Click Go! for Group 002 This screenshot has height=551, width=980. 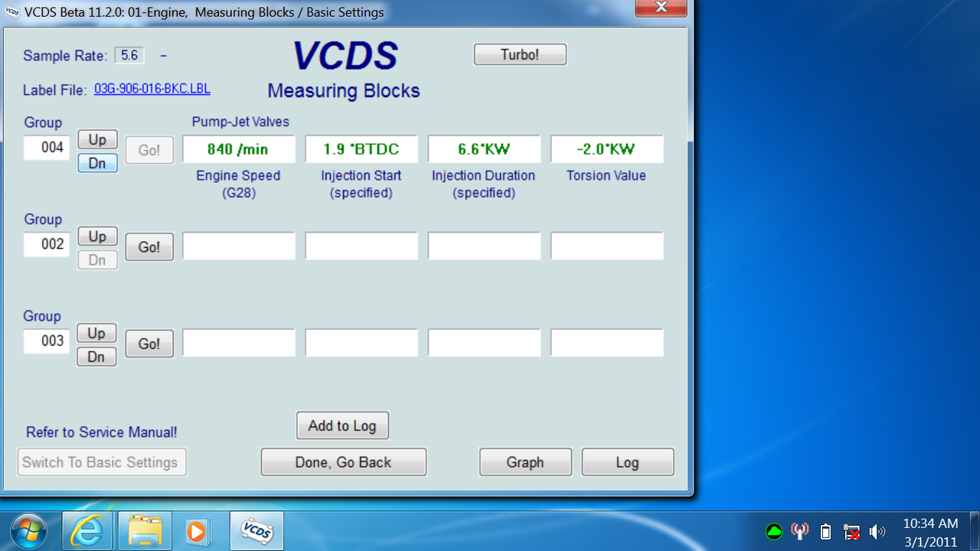pyautogui.click(x=149, y=247)
